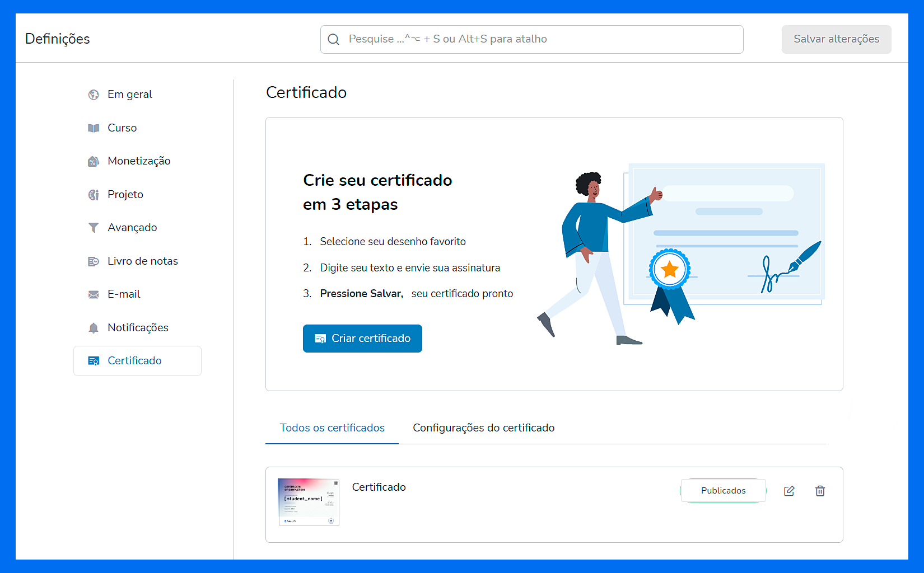
Task: Click the Livro de notas icon
Action: coord(94,261)
